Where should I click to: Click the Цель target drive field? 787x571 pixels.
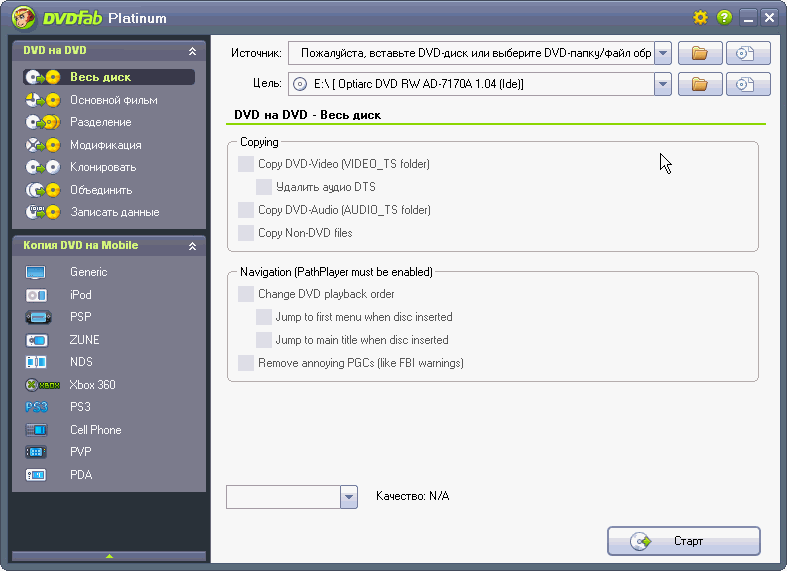point(471,84)
